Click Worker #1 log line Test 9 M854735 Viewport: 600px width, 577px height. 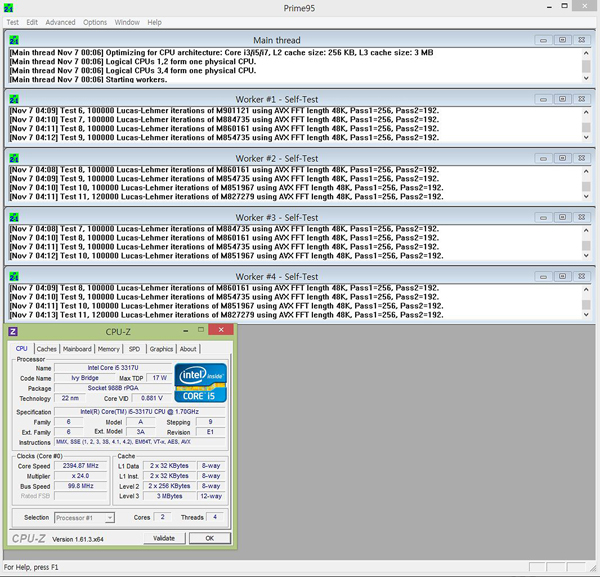tap(224, 137)
